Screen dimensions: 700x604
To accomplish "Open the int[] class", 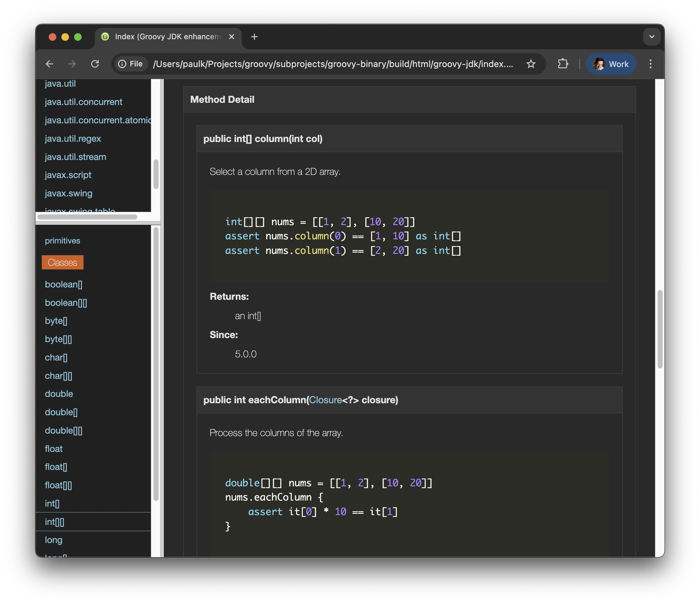I will pyautogui.click(x=52, y=503).
